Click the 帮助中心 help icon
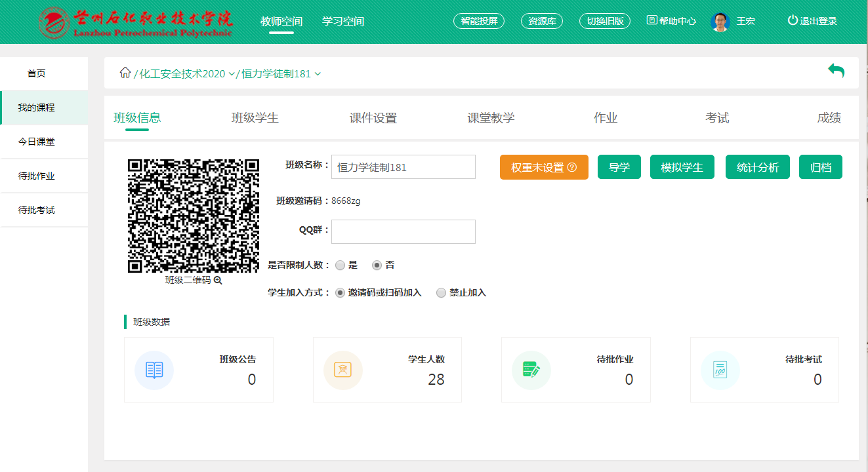This screenshot has height=472, width=868. coord(651,20)
